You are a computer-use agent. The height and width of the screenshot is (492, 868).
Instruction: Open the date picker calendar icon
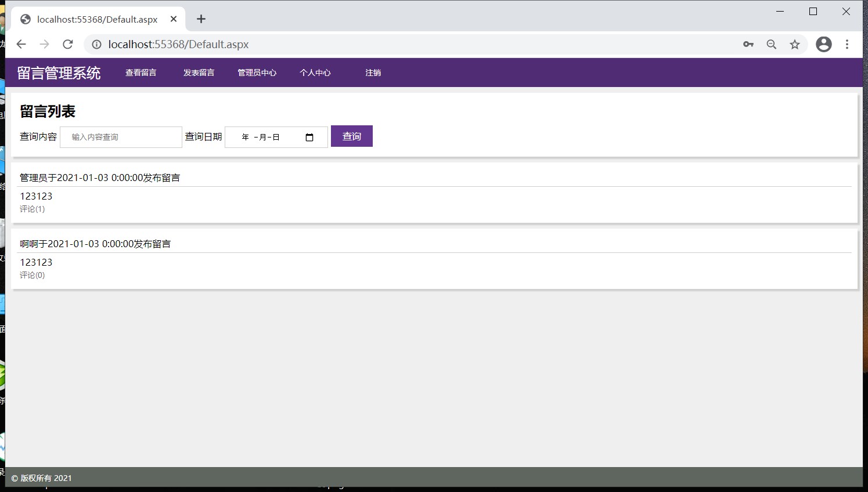point(309,138)
